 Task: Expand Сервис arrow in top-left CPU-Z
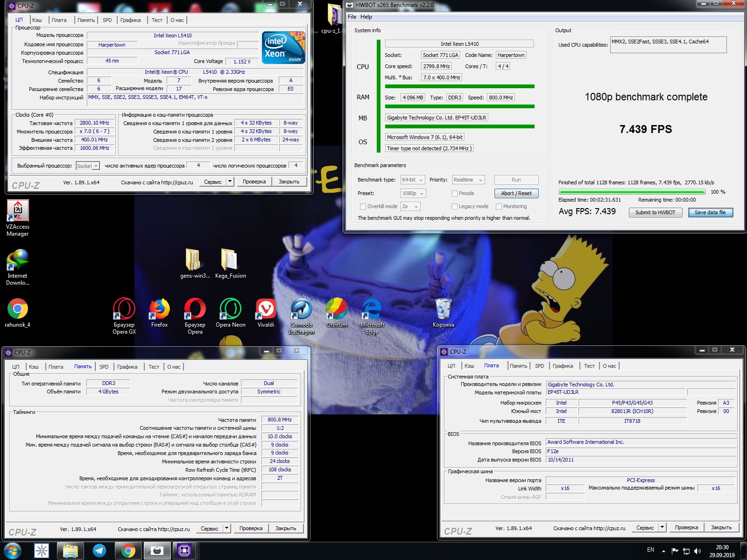pos(230,182)
